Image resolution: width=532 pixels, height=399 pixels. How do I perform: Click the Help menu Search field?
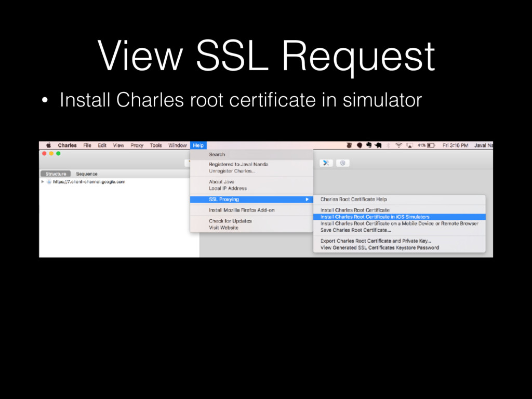pos(251,154)
